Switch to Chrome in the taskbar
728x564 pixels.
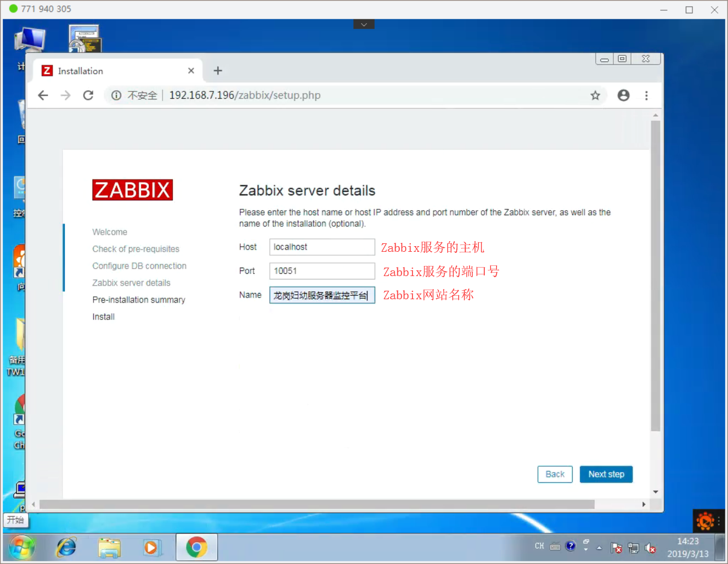coord(196,547)
